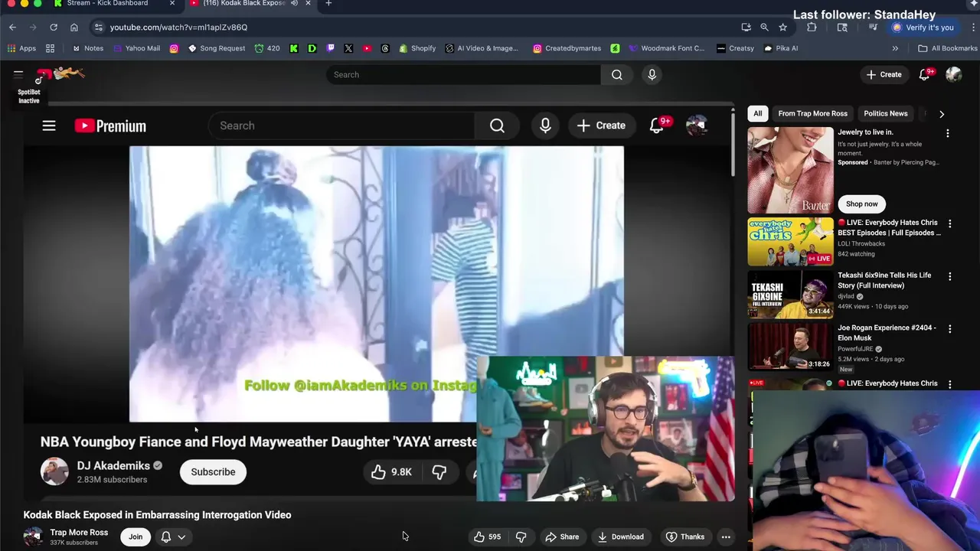Image resolution: width=980 pixels, height=551 pixels.
Task: Open the Yahoo Mail bookmark
Action: [136, 48]
